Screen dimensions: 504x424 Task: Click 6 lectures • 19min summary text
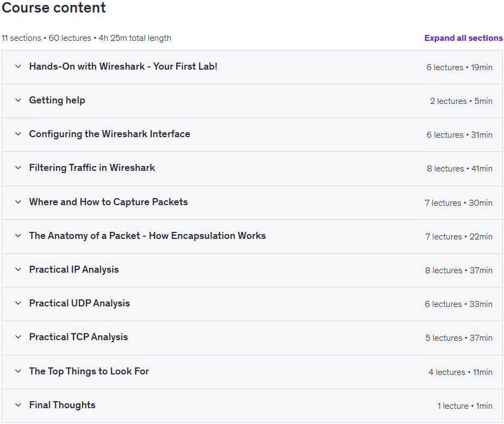[459, 67]
